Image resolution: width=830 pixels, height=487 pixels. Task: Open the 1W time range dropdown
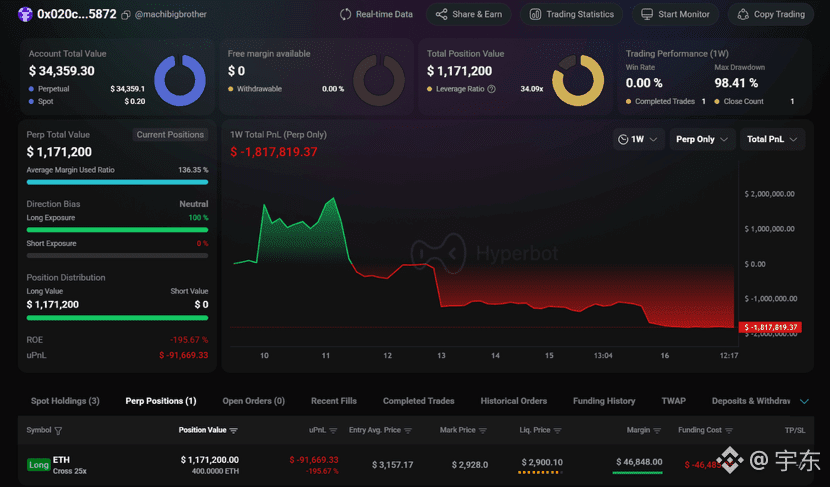(637, 140)
